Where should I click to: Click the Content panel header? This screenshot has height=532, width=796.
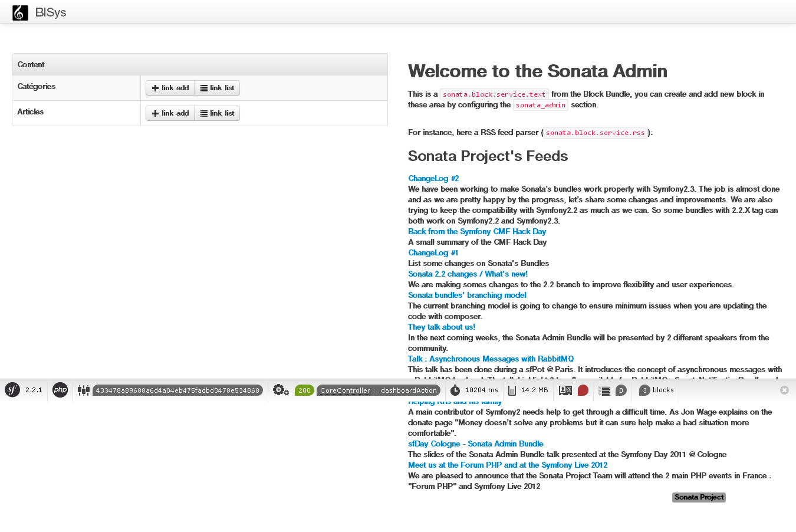point(200,64)
